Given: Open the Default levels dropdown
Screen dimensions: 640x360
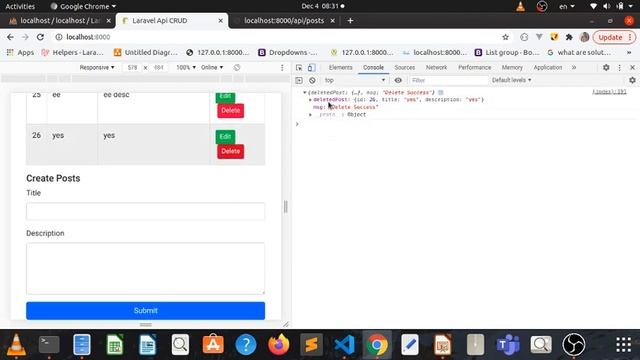Looking at the screenshot, I should tap(511, 80).
